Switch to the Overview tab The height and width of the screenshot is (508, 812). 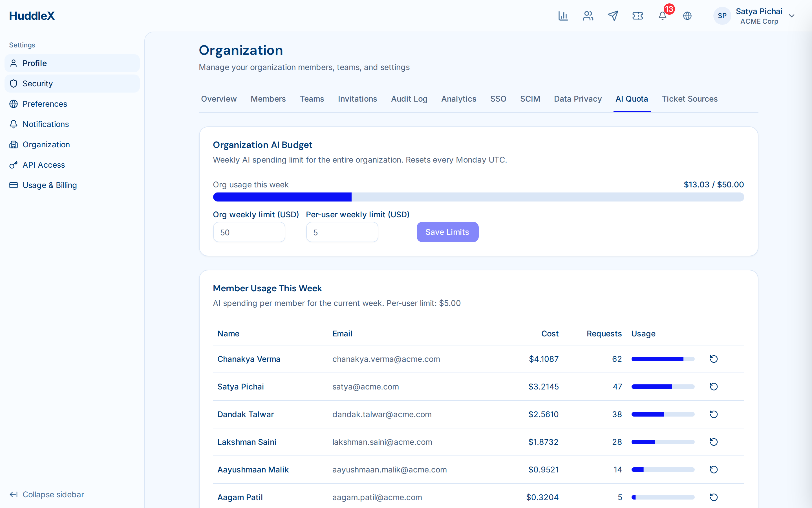click(219, 99)
